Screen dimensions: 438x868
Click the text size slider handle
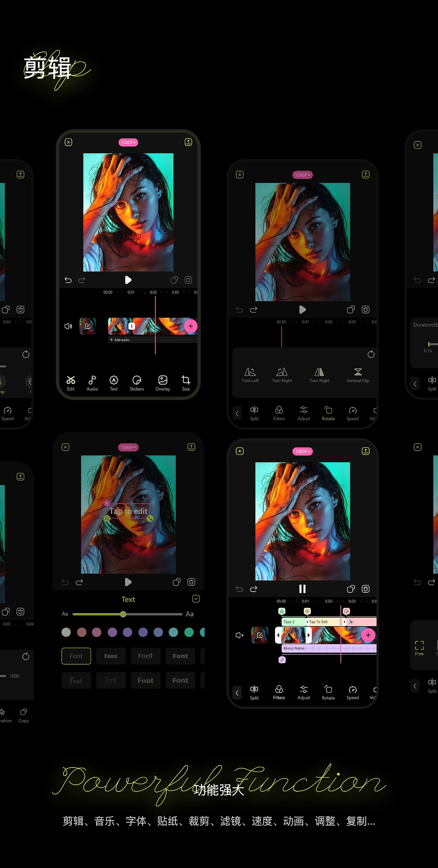pyautogui.click(x=123, y=614)
